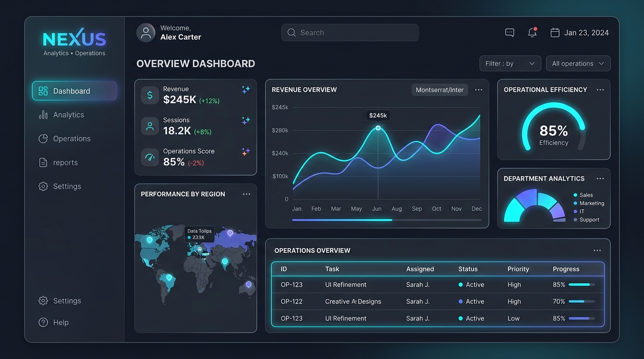Viewport: 644px width, 359px height.
Task: Select "Marketing" in Department Analytics legend
Action: point(589,203)
